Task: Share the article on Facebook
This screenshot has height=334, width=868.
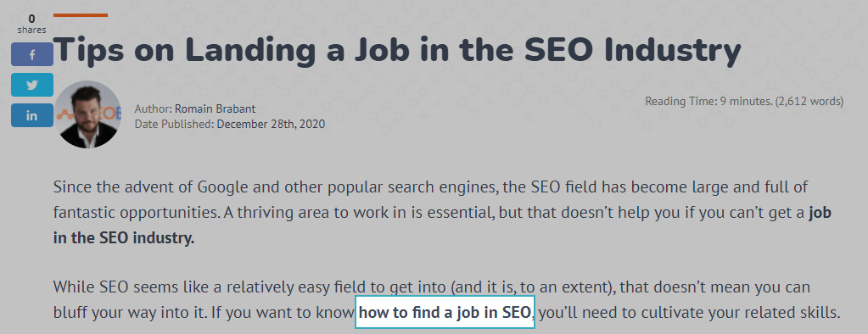Action: pos(32,54)
